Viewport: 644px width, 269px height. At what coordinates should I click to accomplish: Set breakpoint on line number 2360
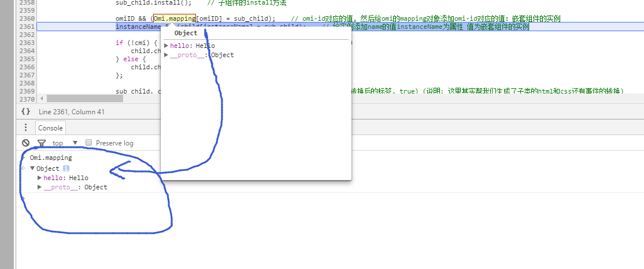coord(27,18)
